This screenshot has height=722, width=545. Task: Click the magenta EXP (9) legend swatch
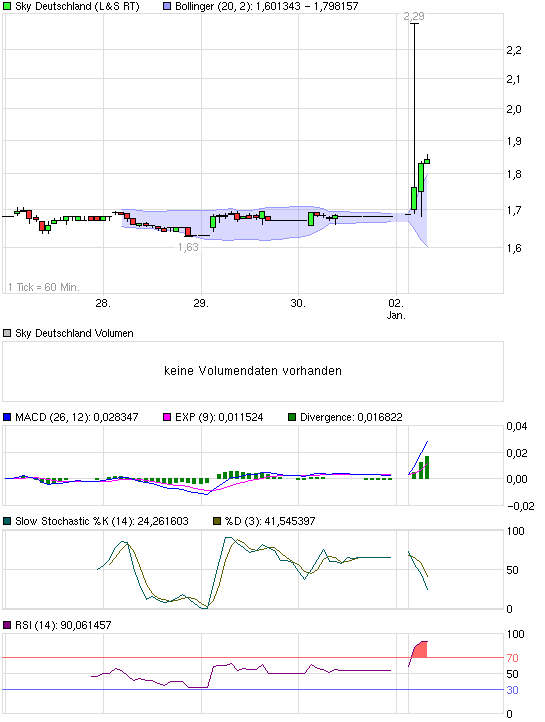click(167, 417)
